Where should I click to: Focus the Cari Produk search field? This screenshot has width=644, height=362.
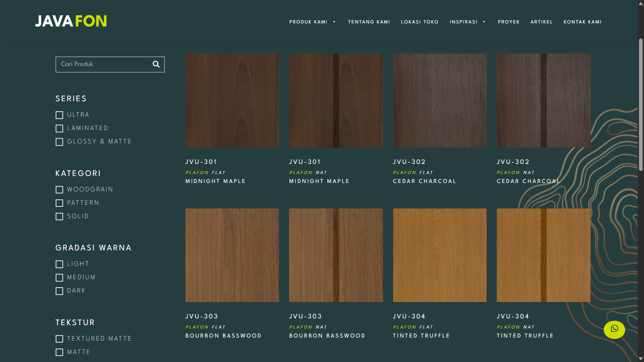tap(102, 64)
